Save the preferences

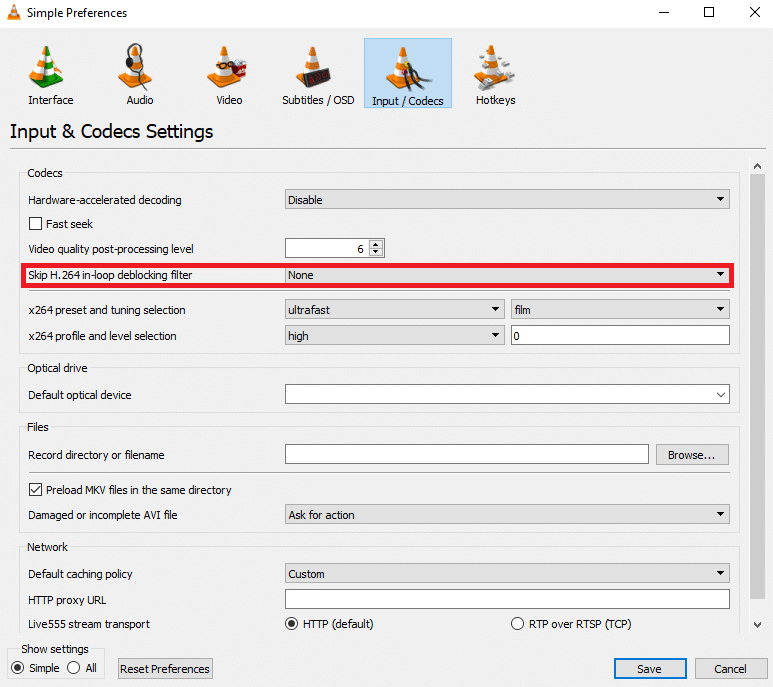[x=650, y=669]
